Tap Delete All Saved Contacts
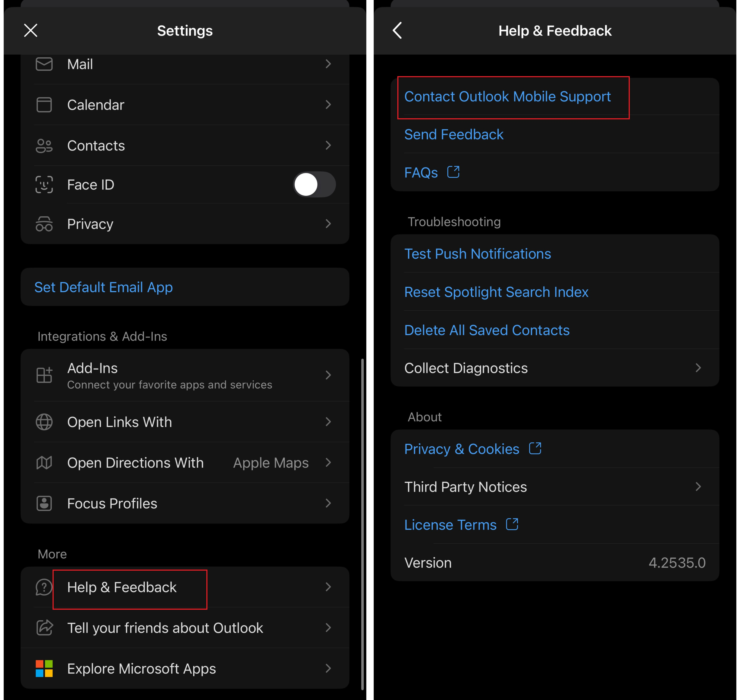 tap(555, 330)
